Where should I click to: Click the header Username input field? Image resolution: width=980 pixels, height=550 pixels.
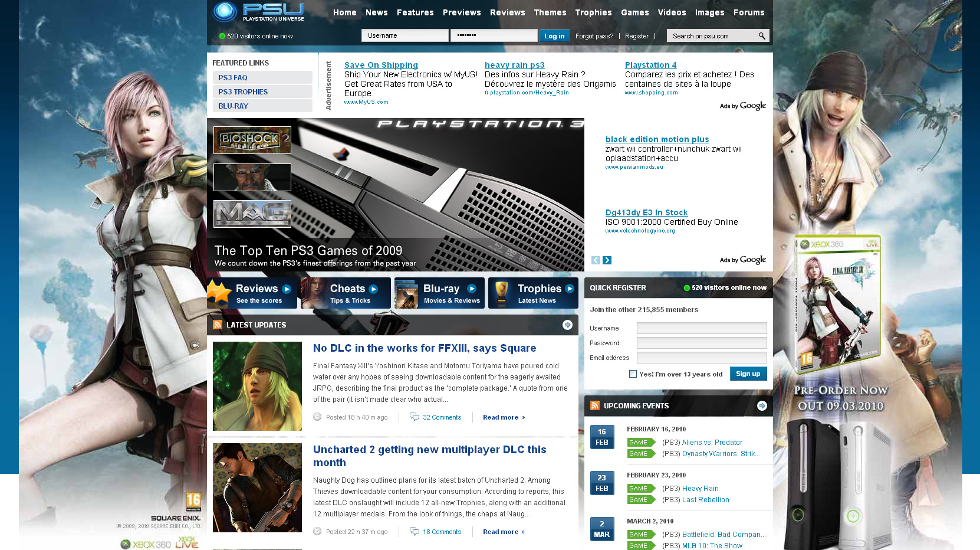[x=405, y=35]
